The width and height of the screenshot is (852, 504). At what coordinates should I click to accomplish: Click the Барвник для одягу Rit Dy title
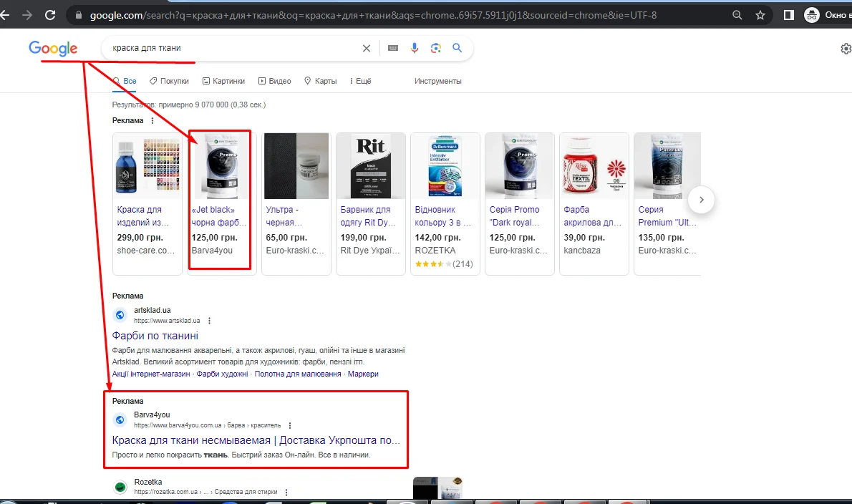tap(368, 216)
